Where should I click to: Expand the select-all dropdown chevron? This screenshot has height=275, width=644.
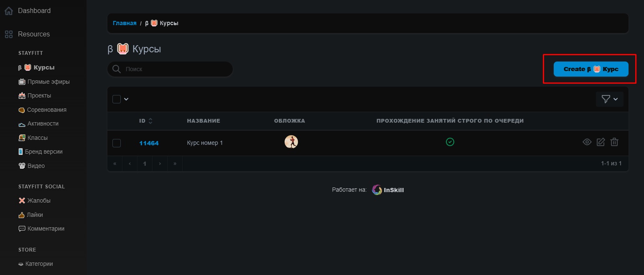pyautogui.click(x=126, y=99)
